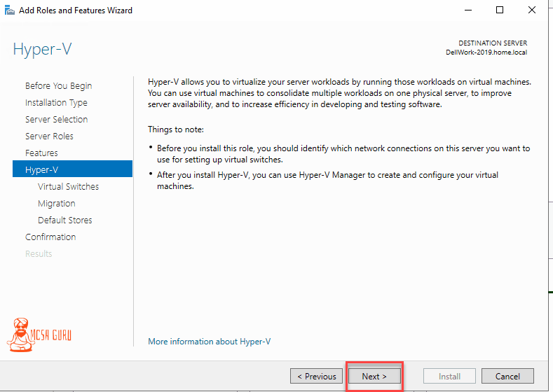
Task: Select the highlighted Hyper-V step
Action: (x=72, y=169)
